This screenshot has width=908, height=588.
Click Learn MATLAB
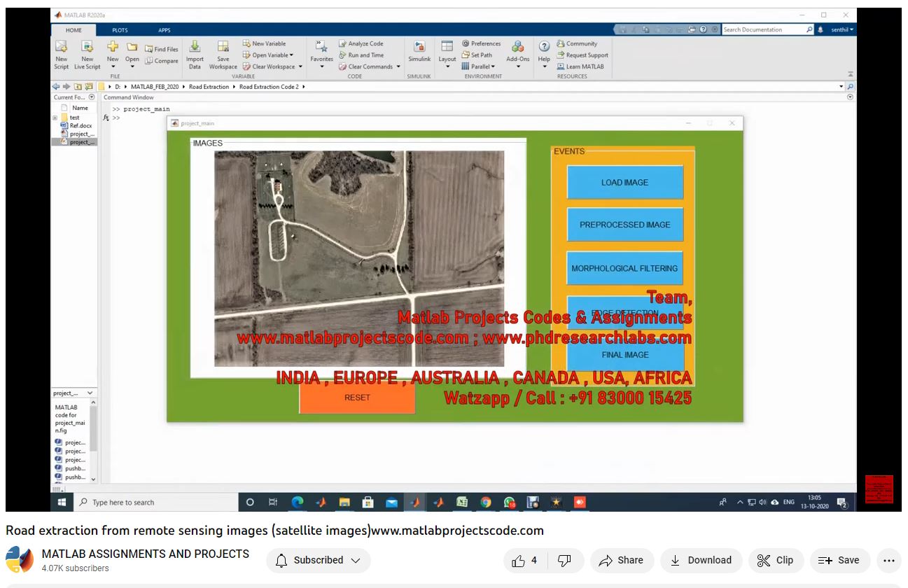[580, 66]
